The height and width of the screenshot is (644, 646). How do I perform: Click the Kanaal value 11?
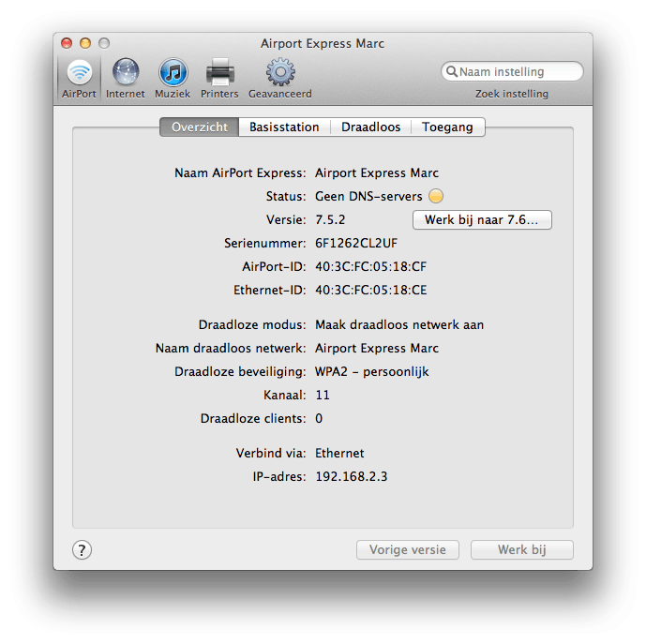click(323, 396)
